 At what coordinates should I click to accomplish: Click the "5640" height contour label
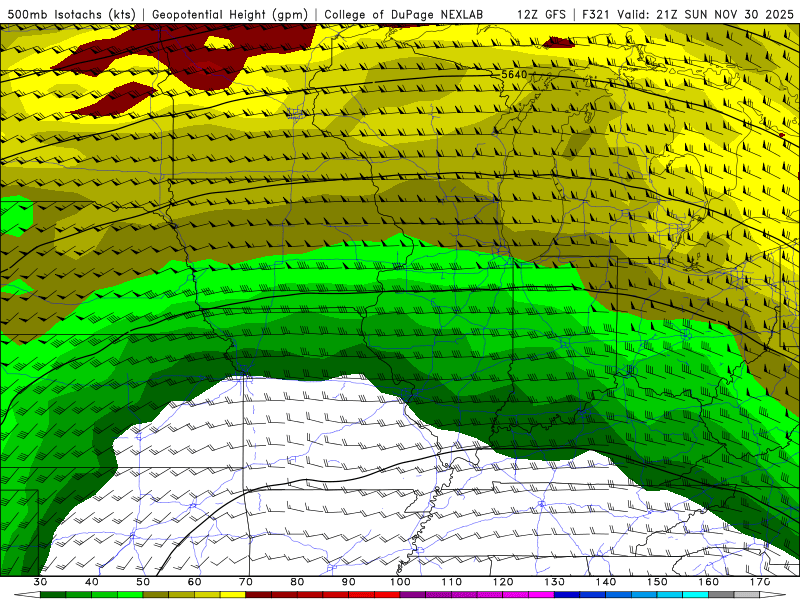pyautogui.click(x=514, y=74)
